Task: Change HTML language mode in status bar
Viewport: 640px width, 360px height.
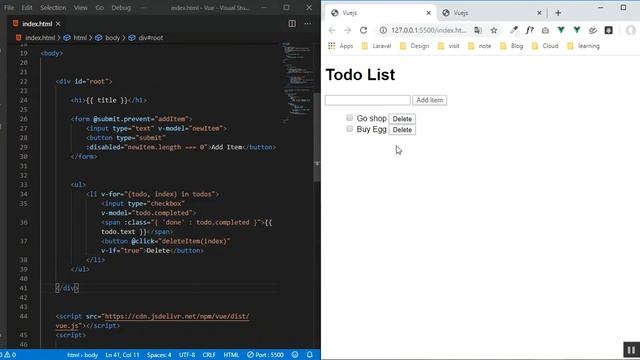Action: pyautogui.click(x=231, y=355)
